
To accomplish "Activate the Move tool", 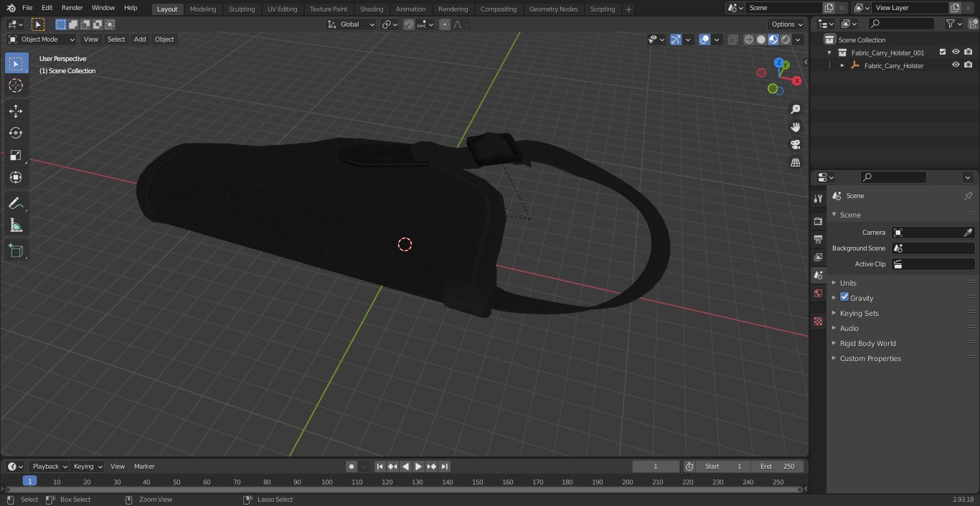I will (x=16, y=111).
